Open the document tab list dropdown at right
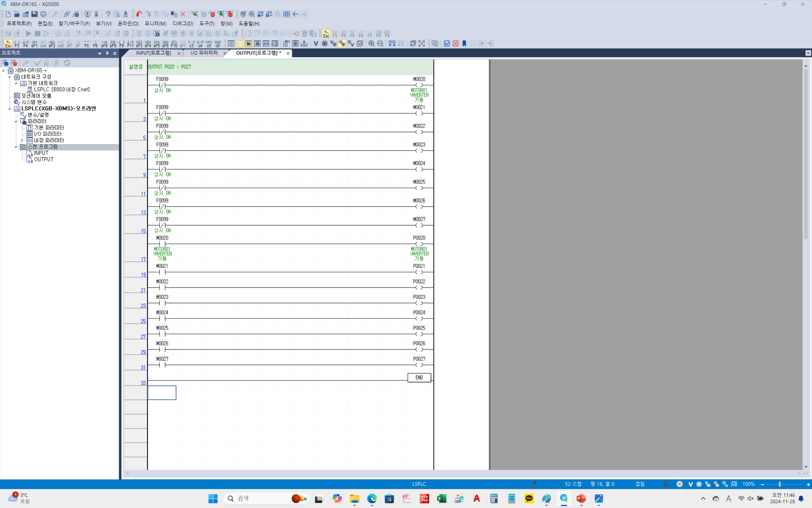812x508 pixels. coord(808,53)
